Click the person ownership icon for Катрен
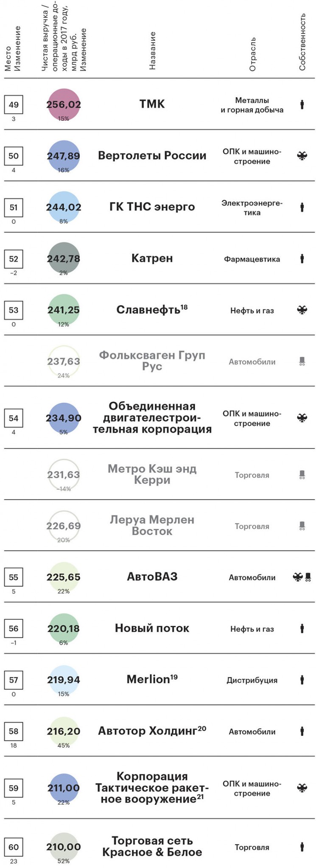This screenshot has width=316, height=868. click(x=302, y=259)
